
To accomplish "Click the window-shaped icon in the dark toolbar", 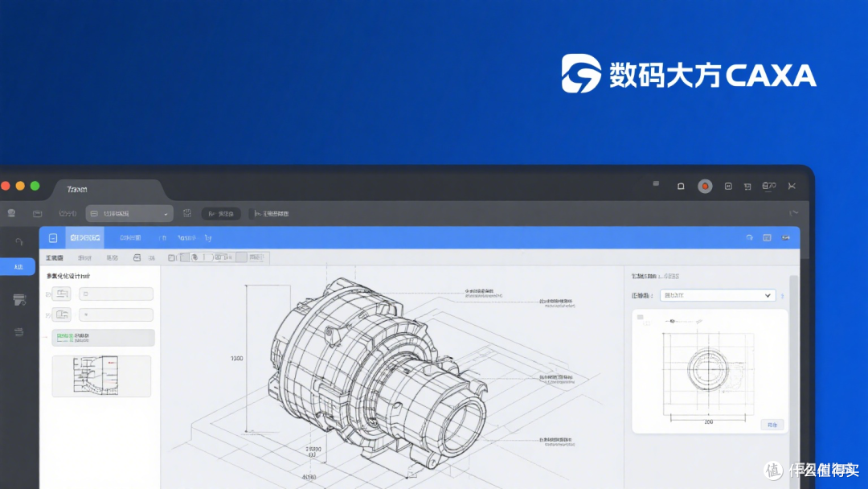I will (x=37, y=213).
